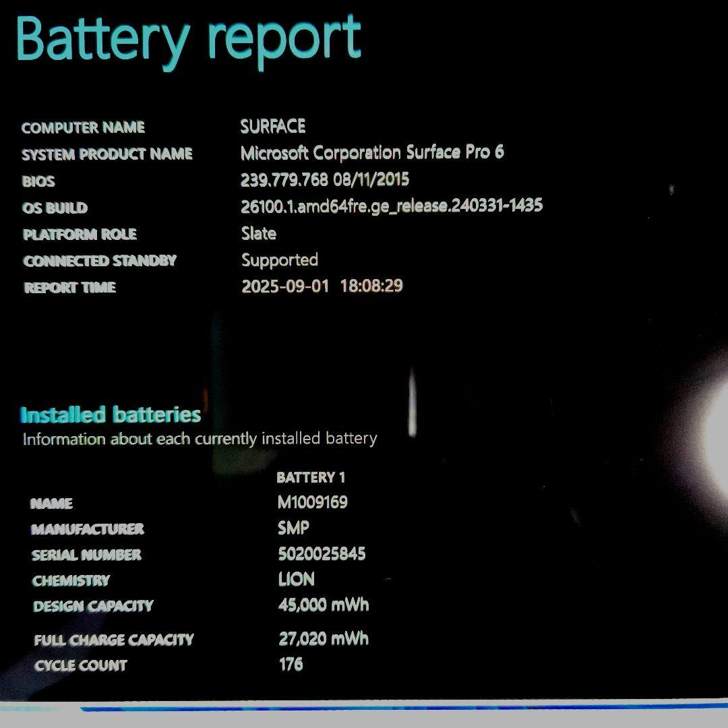
Task: Click the 27,020 mWh full charge capacity
Action: (x=324, y=638)
